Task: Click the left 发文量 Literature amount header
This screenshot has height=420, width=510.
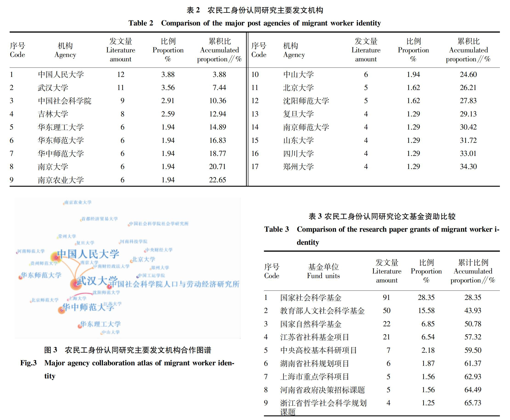Action: click(x=121, y=50)
